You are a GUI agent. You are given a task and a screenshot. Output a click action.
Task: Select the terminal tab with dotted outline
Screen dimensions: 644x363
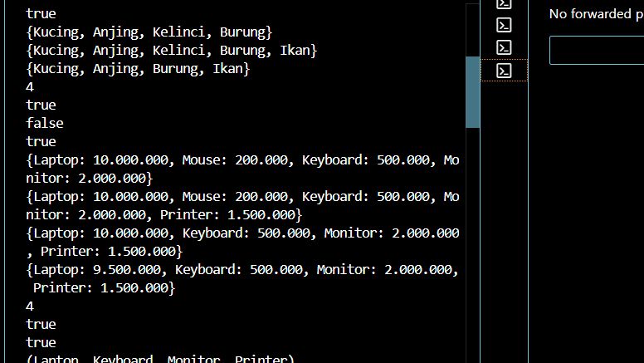coord(504,71)
